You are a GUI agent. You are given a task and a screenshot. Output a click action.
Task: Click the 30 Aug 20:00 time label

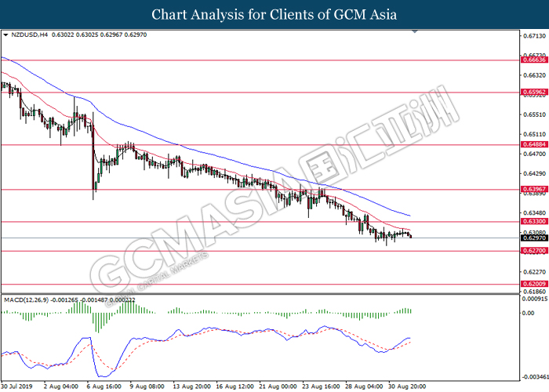coord(407,387)
